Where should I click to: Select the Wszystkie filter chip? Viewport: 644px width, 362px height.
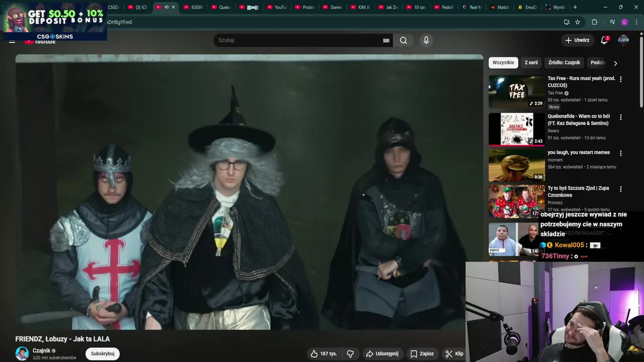[x=503, y=63]
